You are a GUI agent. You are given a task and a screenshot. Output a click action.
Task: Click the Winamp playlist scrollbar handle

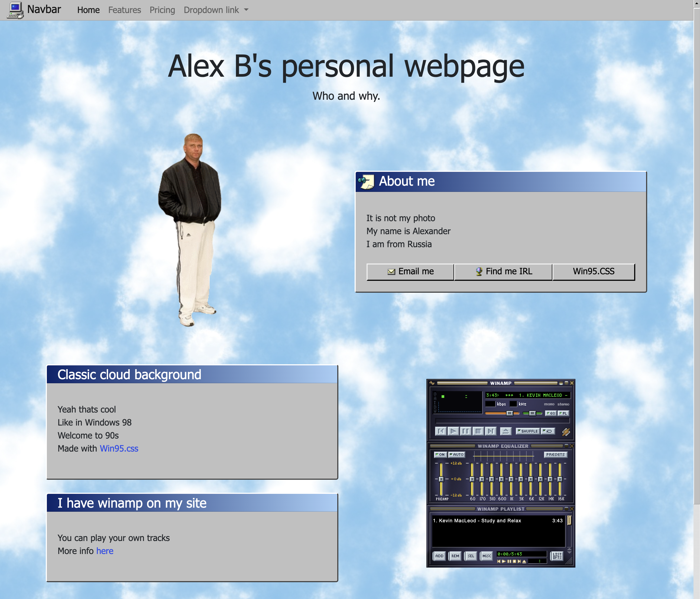(569, 521)
